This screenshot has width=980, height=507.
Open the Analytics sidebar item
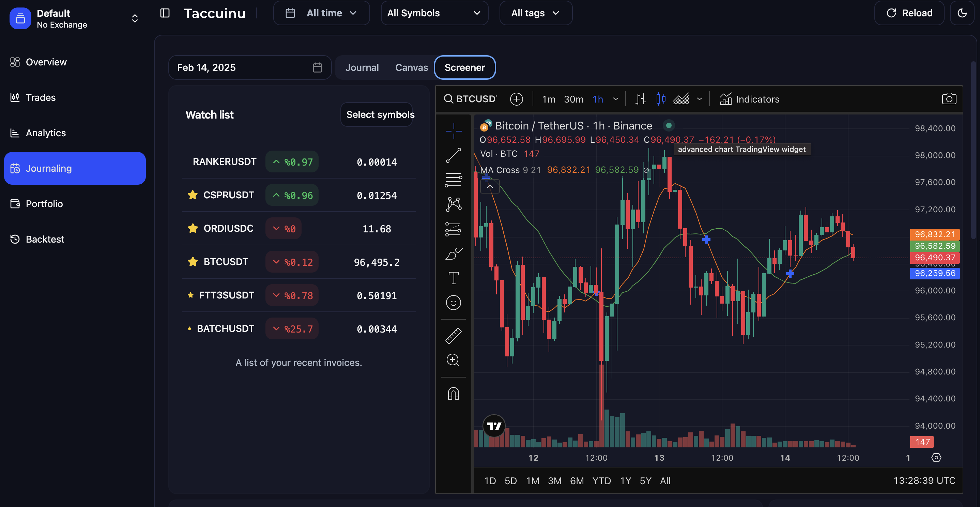(x=46, y=133)
